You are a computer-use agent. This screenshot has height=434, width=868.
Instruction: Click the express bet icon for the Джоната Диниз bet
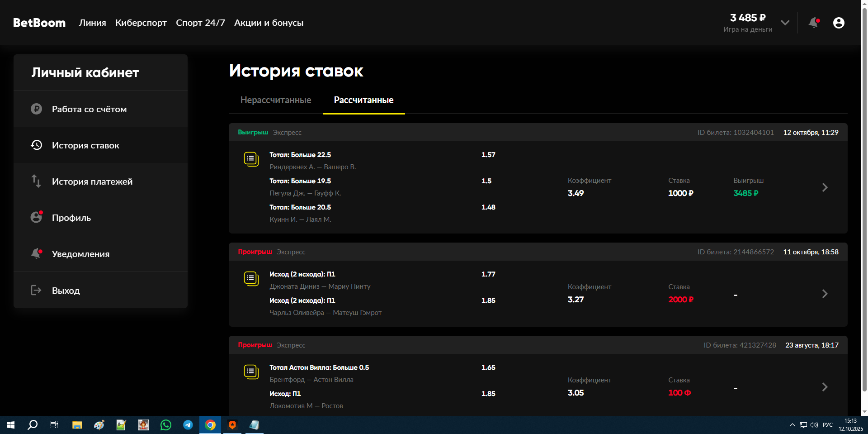(251, 278)
